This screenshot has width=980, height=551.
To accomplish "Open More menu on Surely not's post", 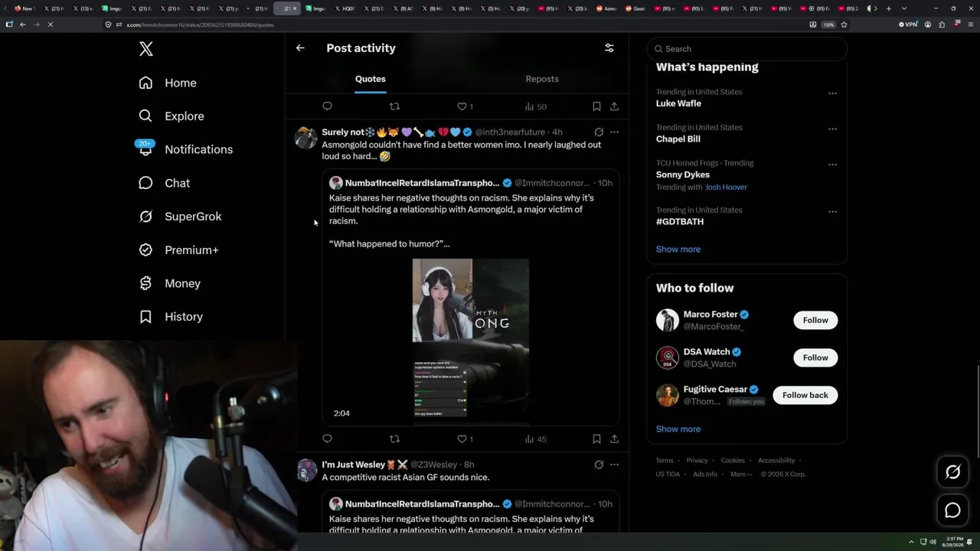I will pos(614,132).
